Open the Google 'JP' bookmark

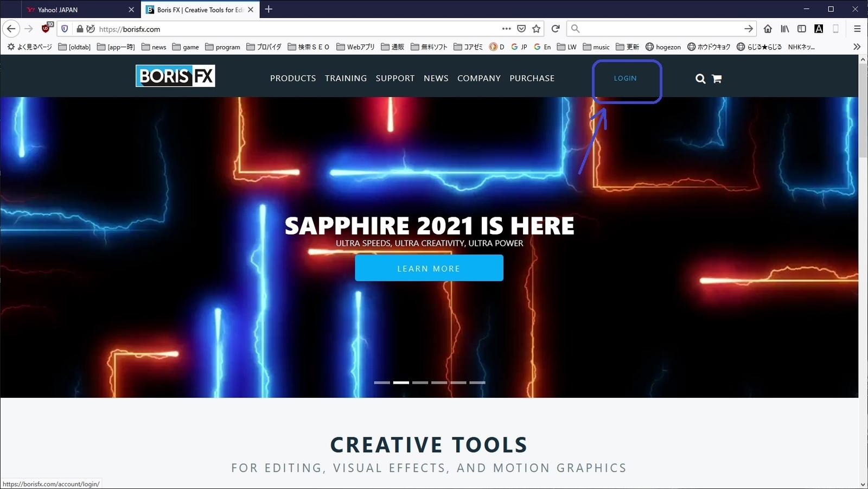pos(519,47)
